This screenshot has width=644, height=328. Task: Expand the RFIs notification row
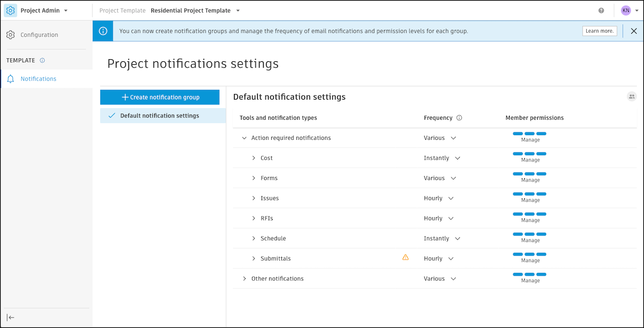[253, 218]
